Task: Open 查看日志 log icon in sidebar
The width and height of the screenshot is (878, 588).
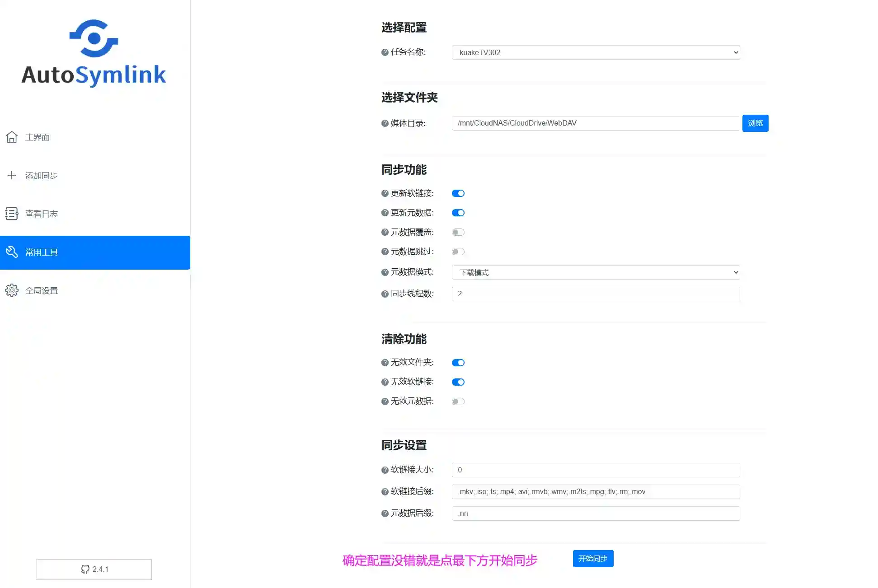Action: [x=12, y=214]
